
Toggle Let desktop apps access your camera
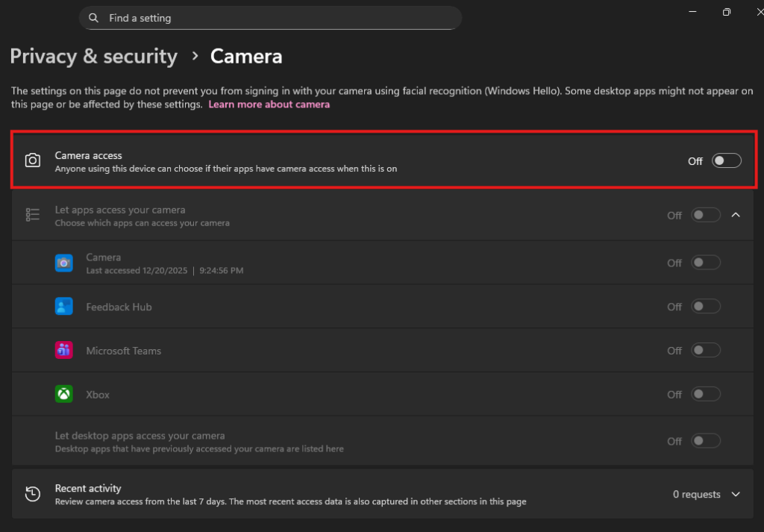(706, 440)
